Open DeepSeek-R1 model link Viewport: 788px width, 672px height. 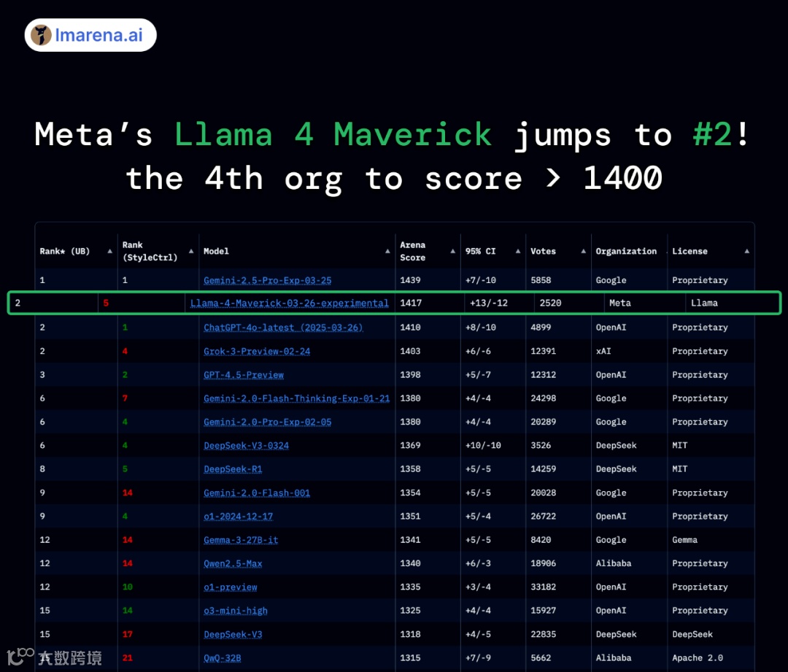click(233, 469)
